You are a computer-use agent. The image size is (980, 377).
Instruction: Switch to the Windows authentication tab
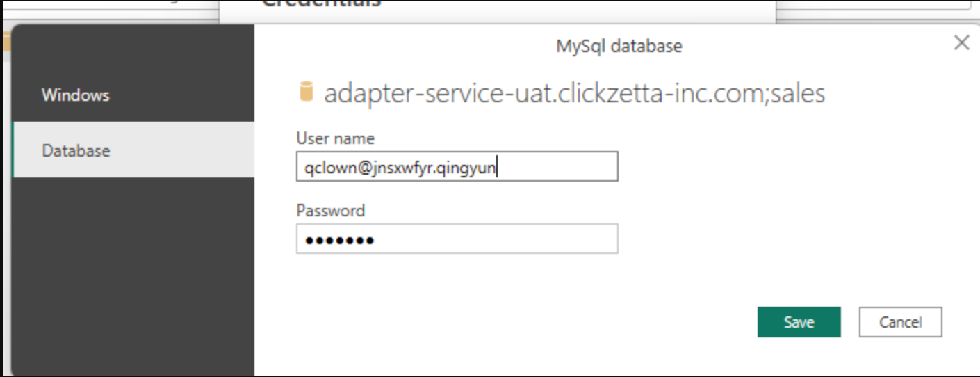click(76, 95)
